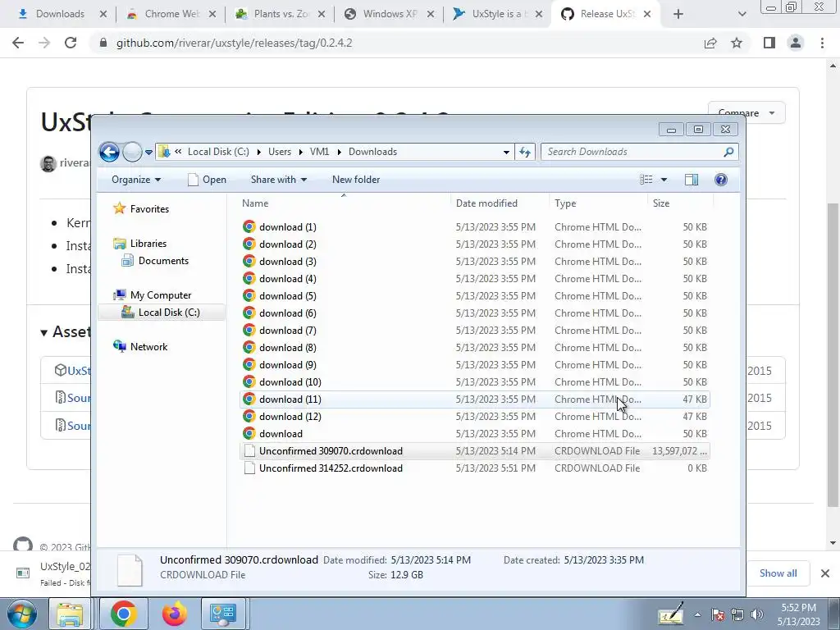The image size is (840, 630).
Task: Reload the GitHub page in Chrome
Action: click(x=71, y=43)
